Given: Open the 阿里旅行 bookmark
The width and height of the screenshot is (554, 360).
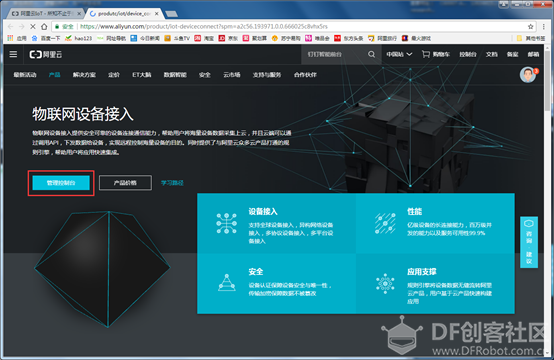Looking at the screenshot, I should (382, 38).
